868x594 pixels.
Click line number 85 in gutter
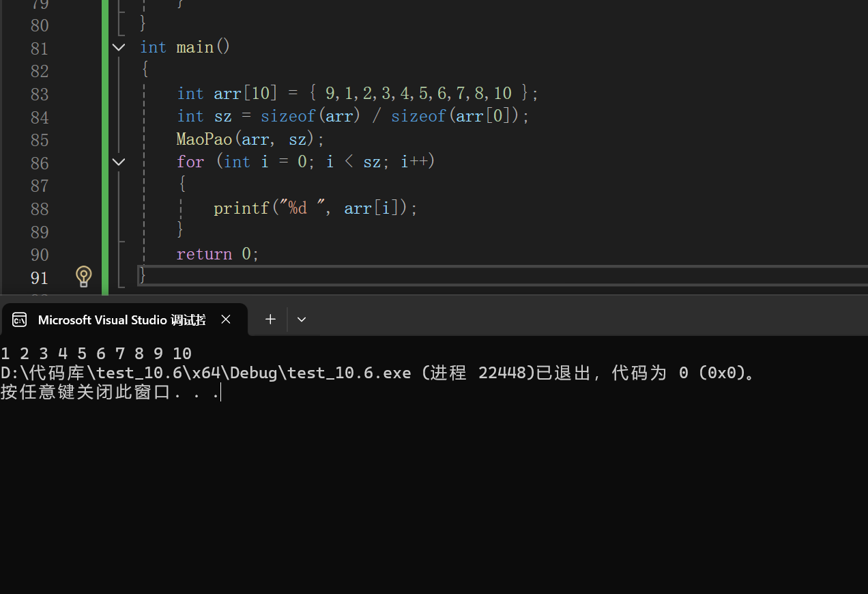click(x=40, y=139)
